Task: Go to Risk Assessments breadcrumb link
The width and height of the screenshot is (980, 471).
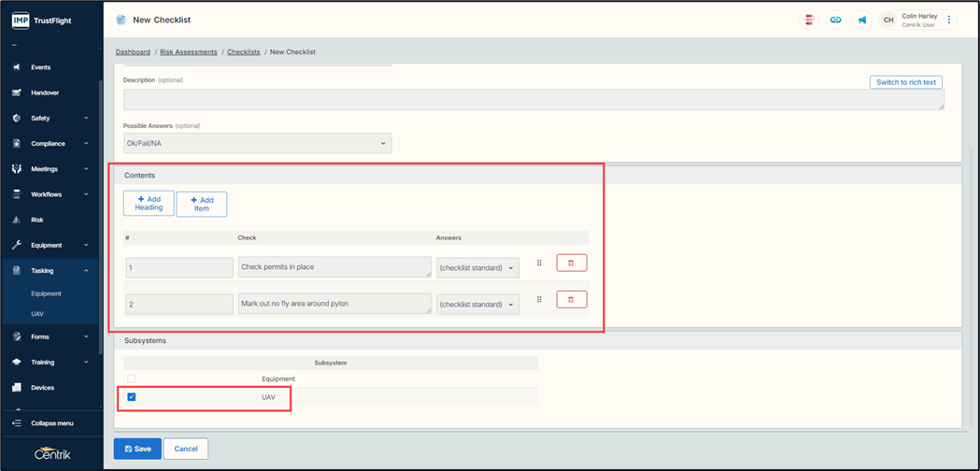Action: point(189,52)
